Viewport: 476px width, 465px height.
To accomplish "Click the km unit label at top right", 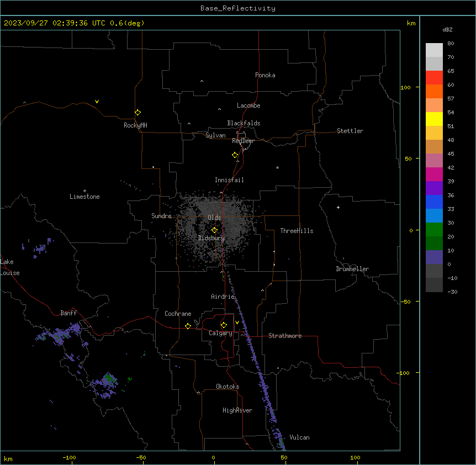I will point(411,23).
